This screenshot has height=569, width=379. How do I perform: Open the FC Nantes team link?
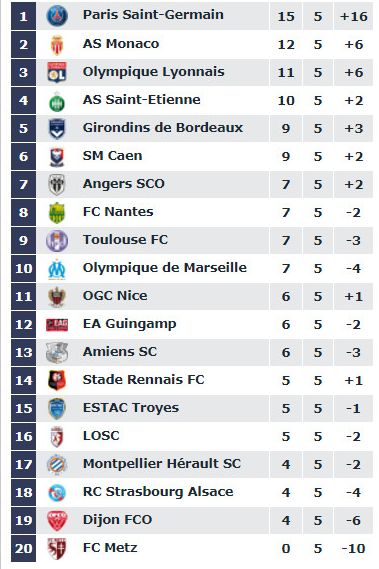coord(118,212)
